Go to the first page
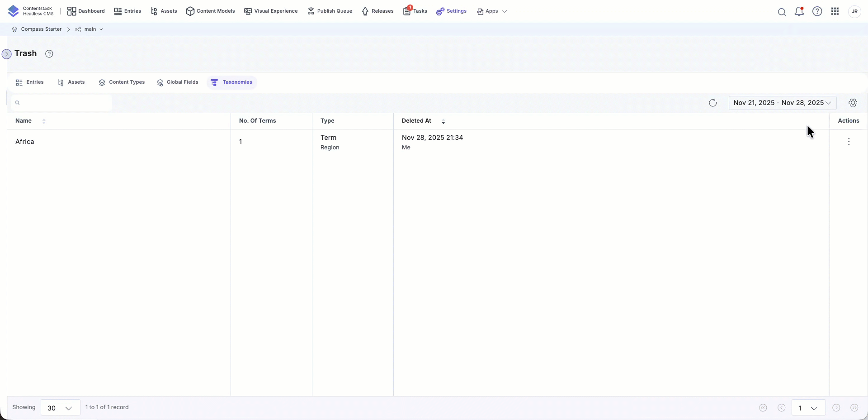868x420 pixels. click(x=763, y=408)
